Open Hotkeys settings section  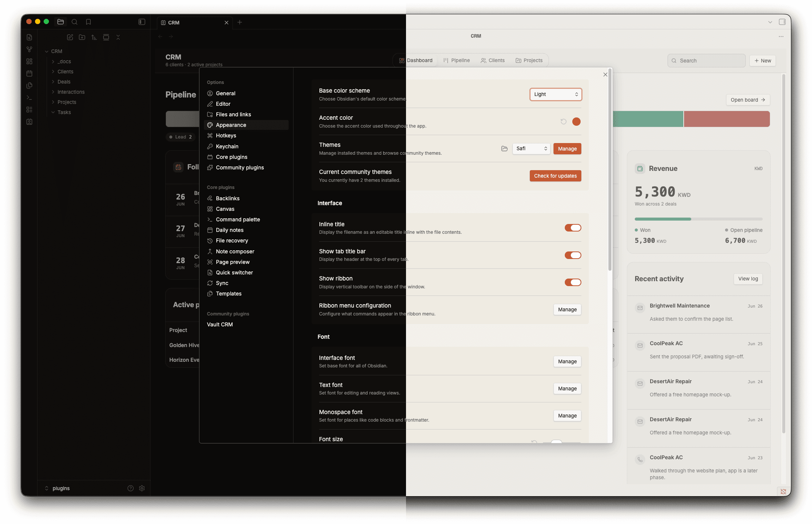[x=246, y=136]
